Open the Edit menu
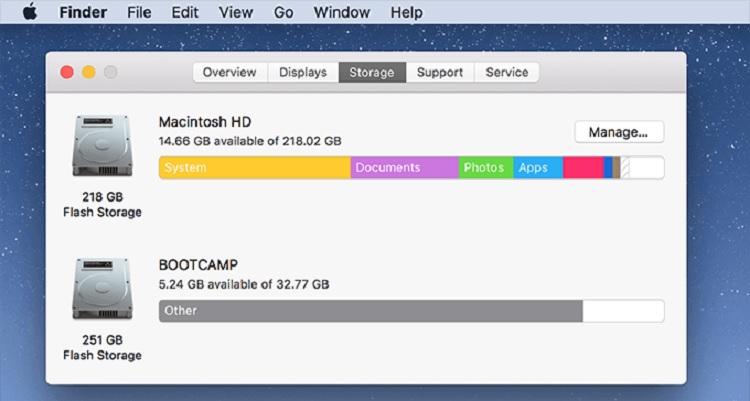The height and width of the screenshot is (401, 750). [x=185, y=12]
